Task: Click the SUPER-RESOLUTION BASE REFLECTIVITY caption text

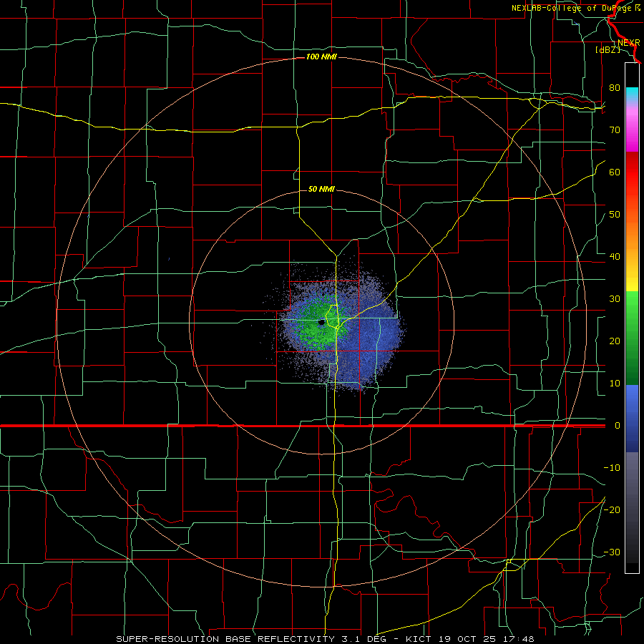Action: coord(225,639)
